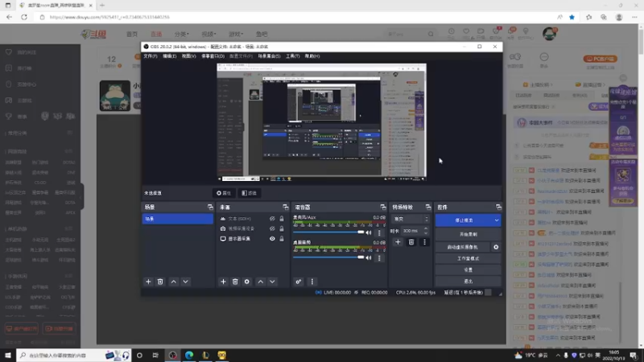Mute the Desktop Audio channel

click(369, 257)
